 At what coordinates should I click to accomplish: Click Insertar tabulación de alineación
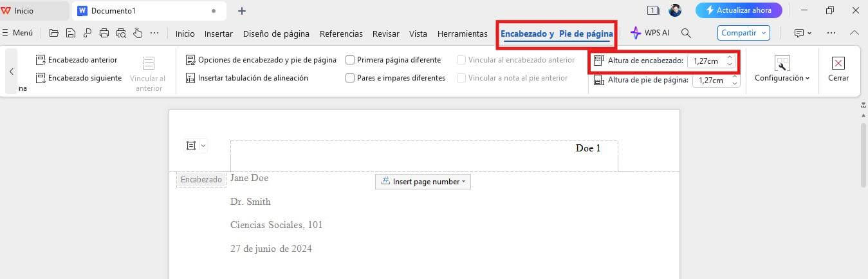click(246, 78)
